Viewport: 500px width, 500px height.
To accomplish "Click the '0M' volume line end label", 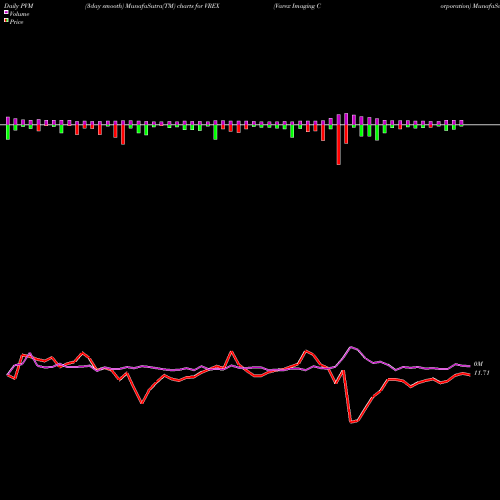I will pos(478,364).
